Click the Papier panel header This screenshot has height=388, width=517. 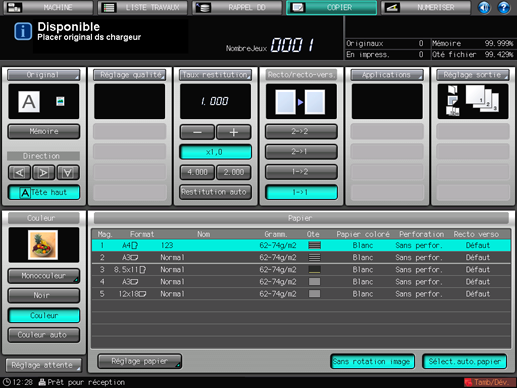301,218
